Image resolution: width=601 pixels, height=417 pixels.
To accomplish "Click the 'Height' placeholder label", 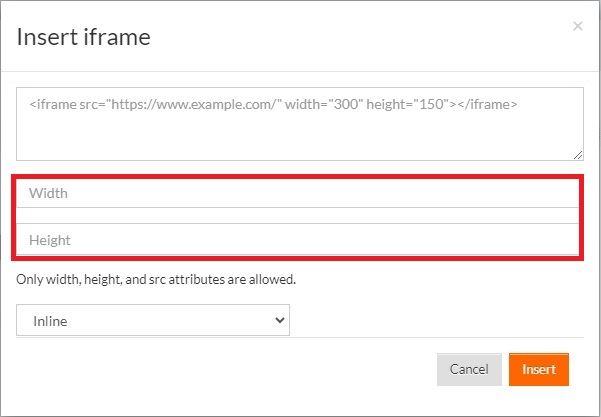I will [50, 240].
